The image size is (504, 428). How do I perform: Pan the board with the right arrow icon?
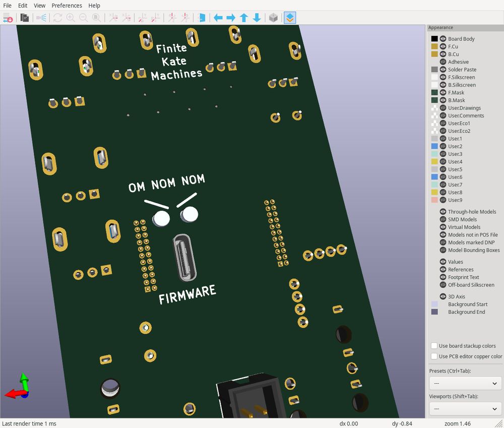[231, 18]
